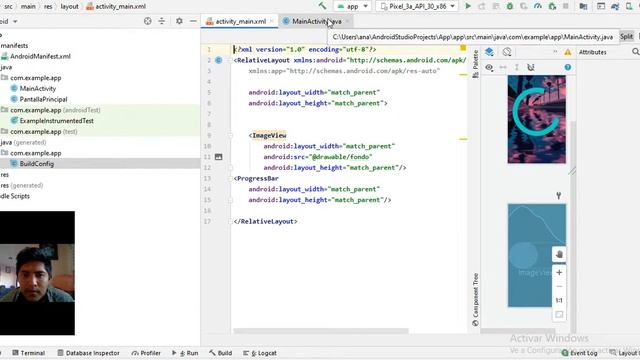Click the res breadcrumb in the navigation bar

click(48, 6)
